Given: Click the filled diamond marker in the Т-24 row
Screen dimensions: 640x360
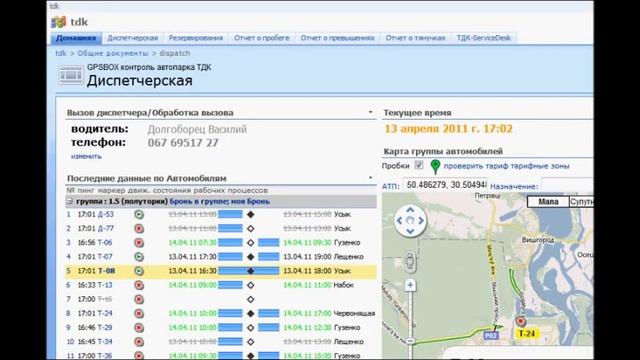Looking at the screenshot, I should (x=251, y=313).
